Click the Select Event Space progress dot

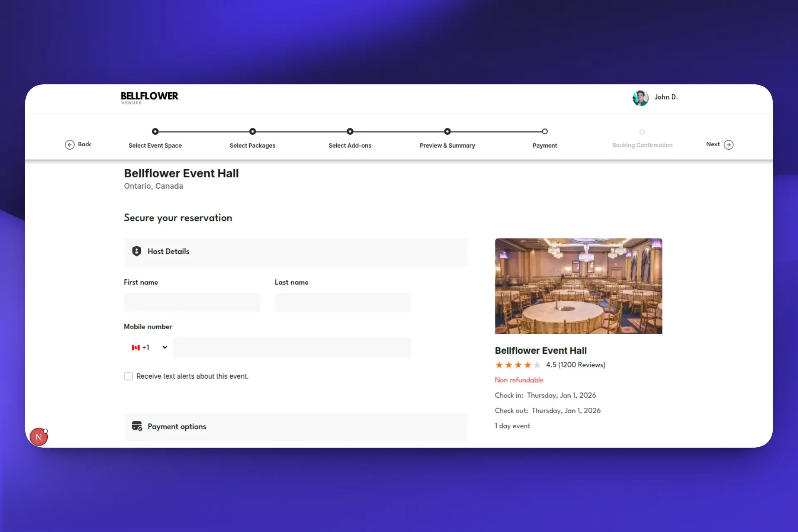[155, 131]
